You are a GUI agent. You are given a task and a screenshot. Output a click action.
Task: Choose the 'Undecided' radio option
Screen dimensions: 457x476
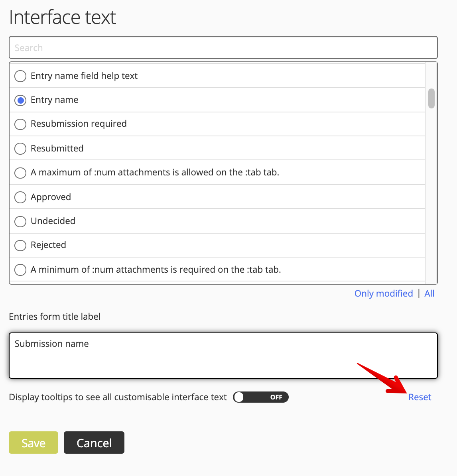[x=20, y=221]
